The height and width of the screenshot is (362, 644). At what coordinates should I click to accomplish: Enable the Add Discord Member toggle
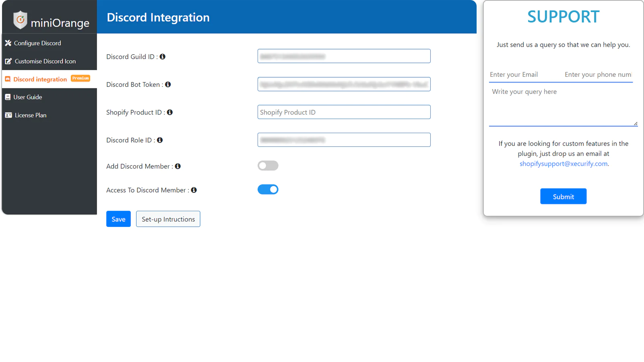coord(268,166)
